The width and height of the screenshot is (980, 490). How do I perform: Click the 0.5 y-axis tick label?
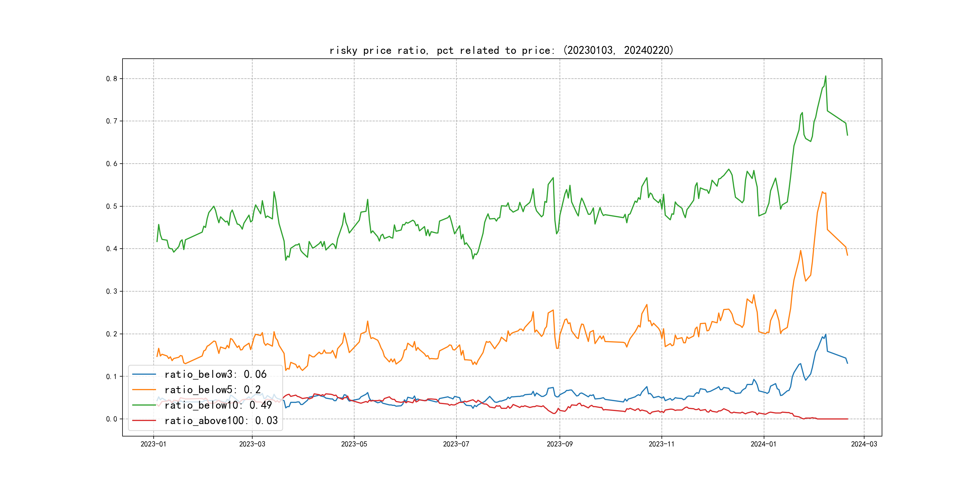tap(112, 206)
